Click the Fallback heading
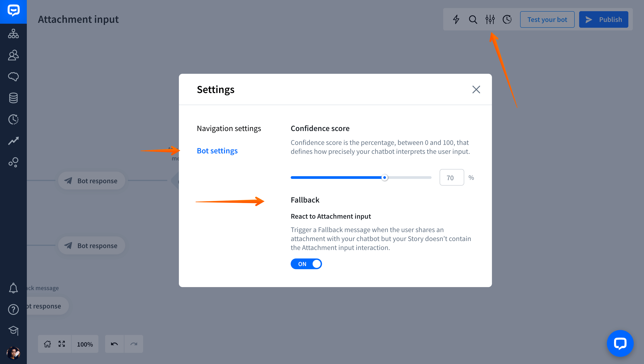Screen dimensions: 644x364 tap(305, 200)
